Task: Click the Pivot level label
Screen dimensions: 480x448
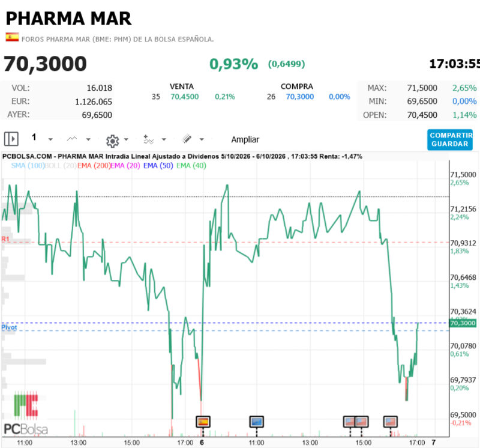Action: [x=9, y=327]
